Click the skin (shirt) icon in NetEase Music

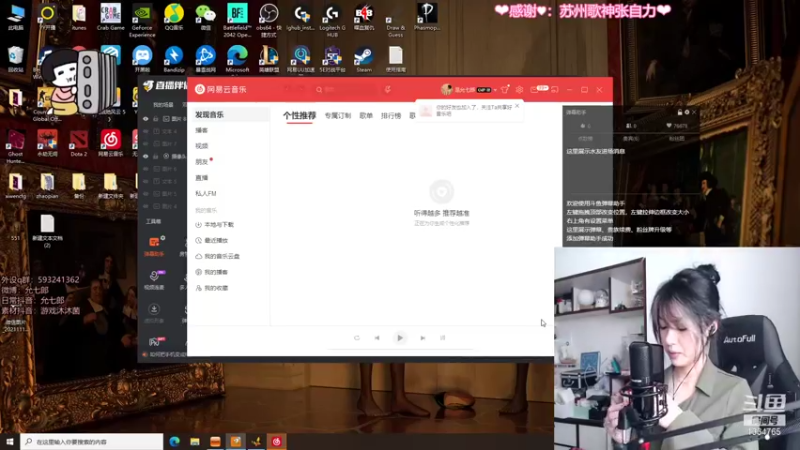click(505, 89)
